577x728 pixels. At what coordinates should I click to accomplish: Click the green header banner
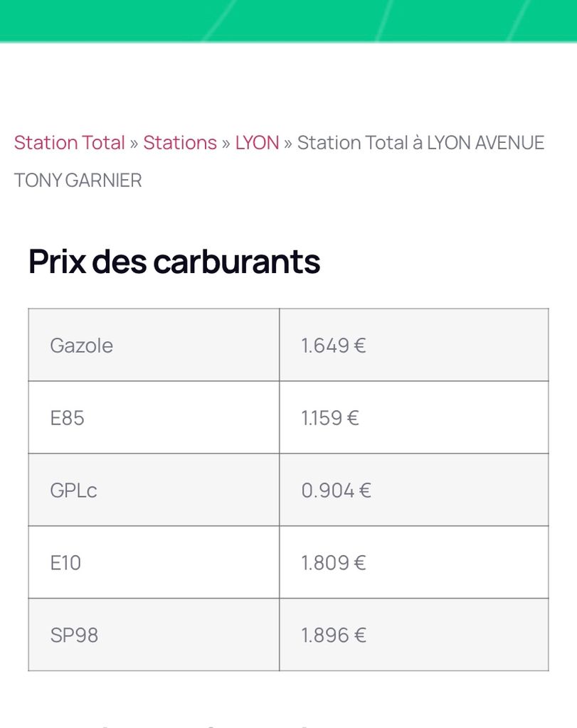[289, 21]
